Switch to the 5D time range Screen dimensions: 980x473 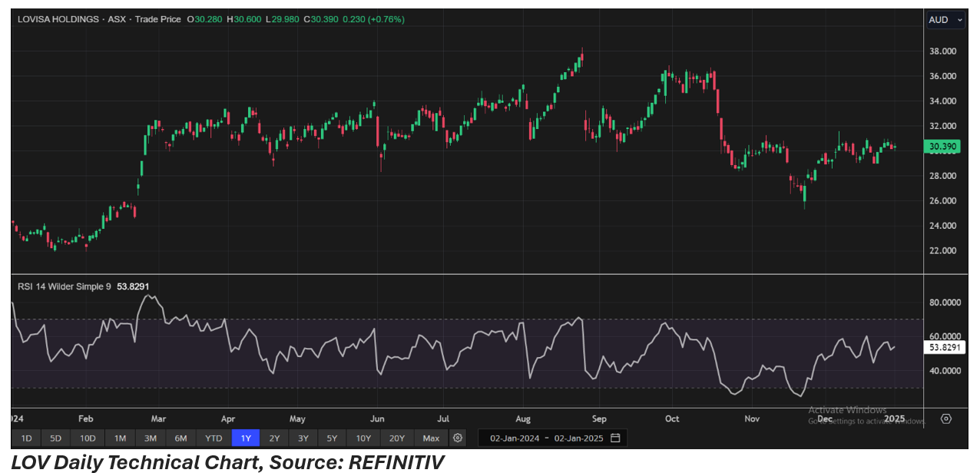pos(55,438)
